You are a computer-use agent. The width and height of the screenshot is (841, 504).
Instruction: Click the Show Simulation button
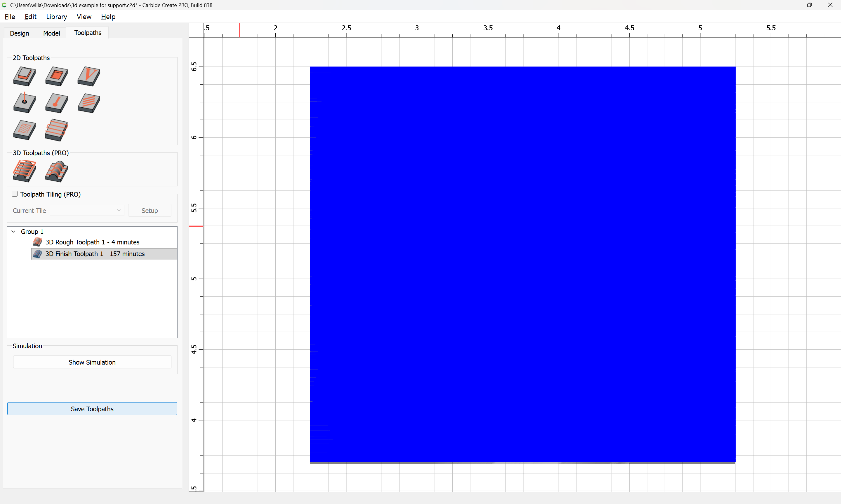click(x=92, y=362)
